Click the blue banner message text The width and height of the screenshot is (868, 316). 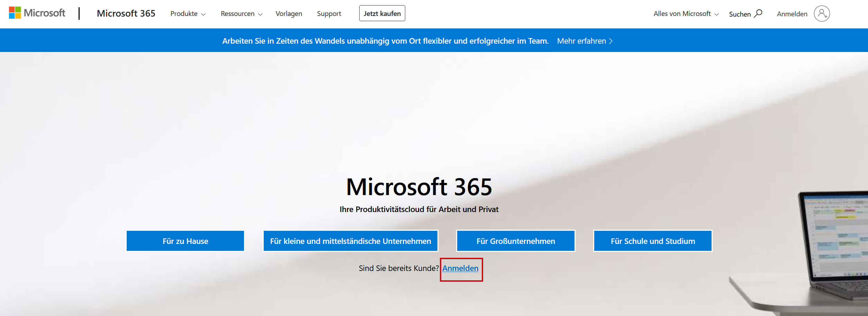click(x=385, y=41)
